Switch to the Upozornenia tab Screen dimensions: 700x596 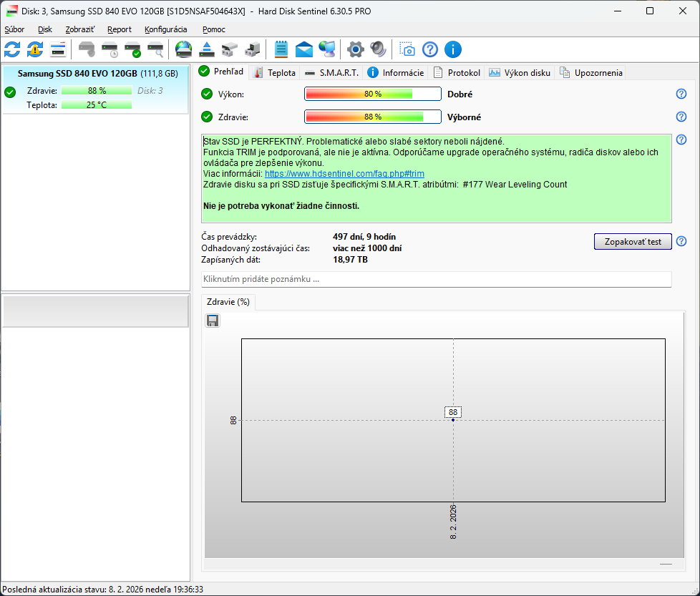(x=590, y=73)
